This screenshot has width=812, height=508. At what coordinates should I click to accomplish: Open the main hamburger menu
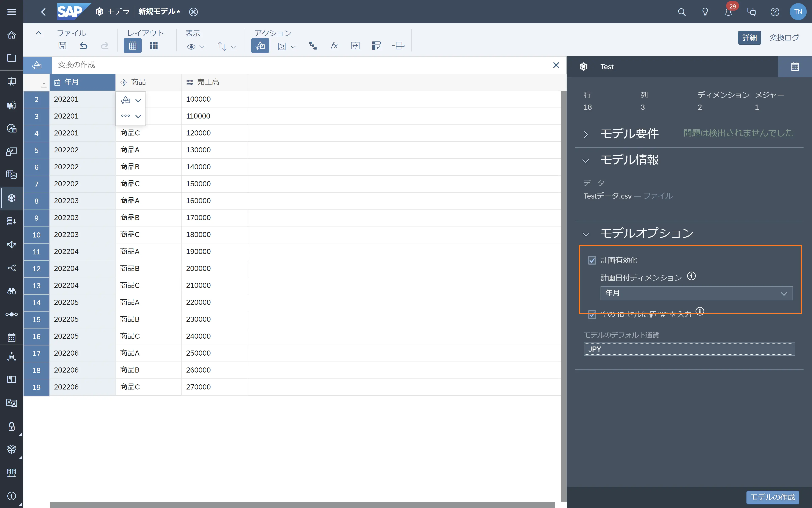(x=11, y=12)
